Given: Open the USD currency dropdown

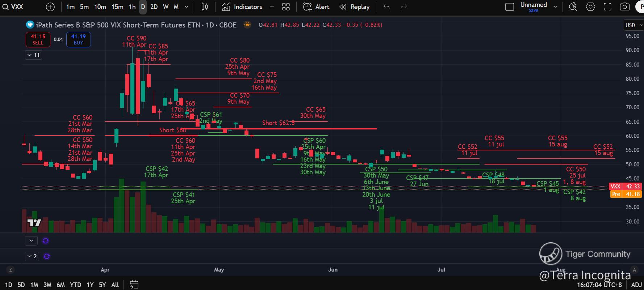Looking at the screenshot, I should click(x=633, y=25).
